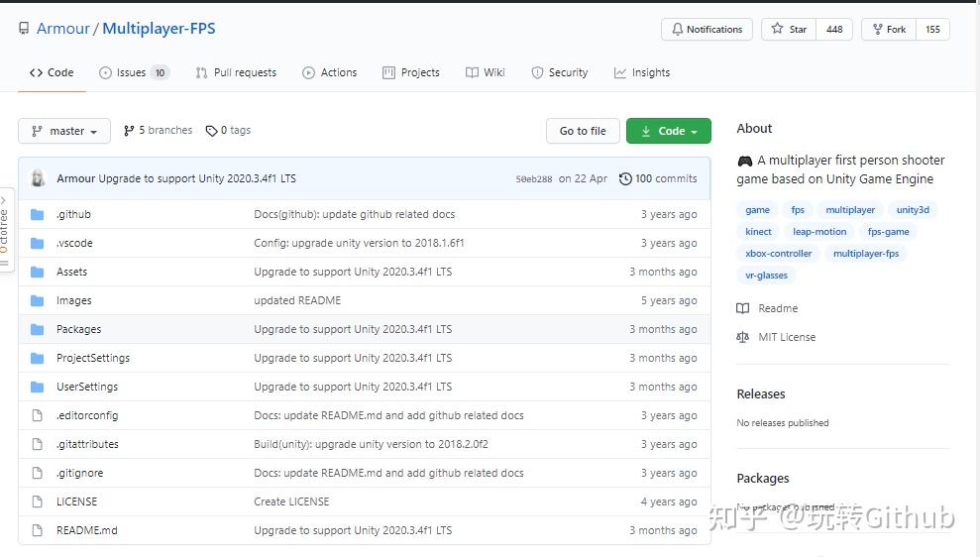Select the unity3d topic tag

coord(913,210)
